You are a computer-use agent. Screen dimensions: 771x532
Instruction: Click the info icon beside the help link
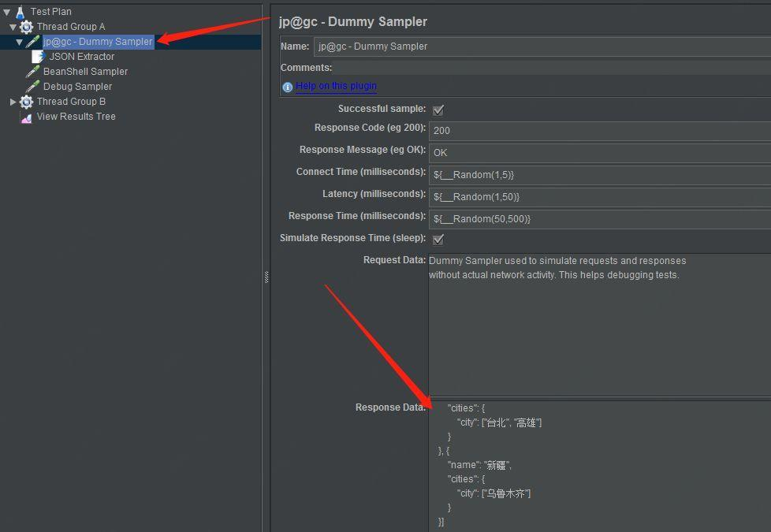pos(288,87)
